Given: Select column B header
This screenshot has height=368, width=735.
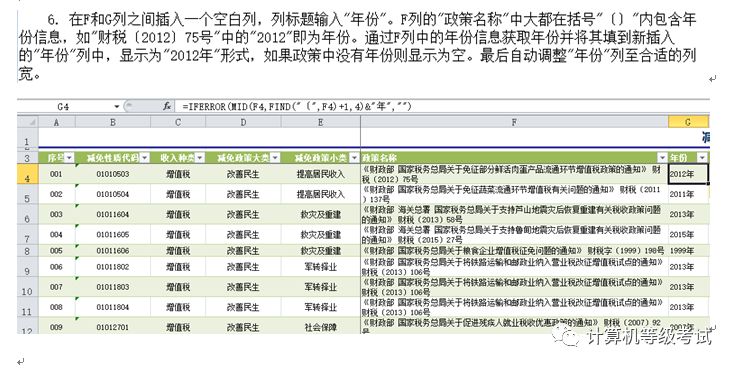Looking at the screenshot, I should pyautogui.click(x=112, y=122).
